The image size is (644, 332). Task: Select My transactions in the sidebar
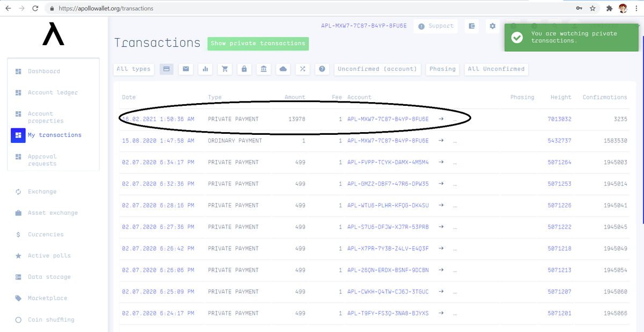point(54,135)
